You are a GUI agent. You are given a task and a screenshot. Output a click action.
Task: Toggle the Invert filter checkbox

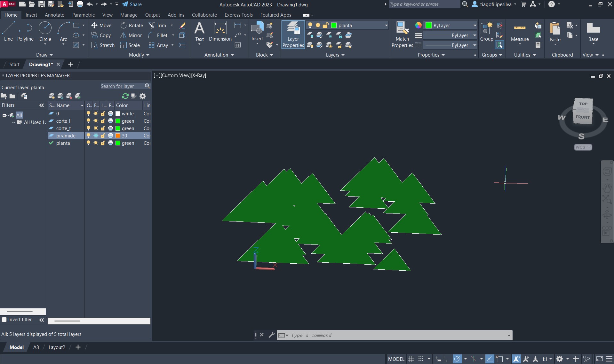point(4,320)
